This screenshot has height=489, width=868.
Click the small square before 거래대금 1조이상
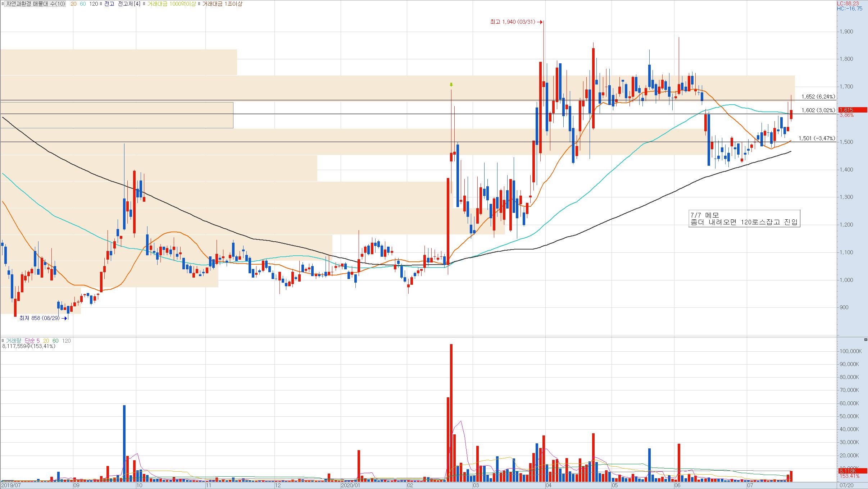tap(199, 4)
